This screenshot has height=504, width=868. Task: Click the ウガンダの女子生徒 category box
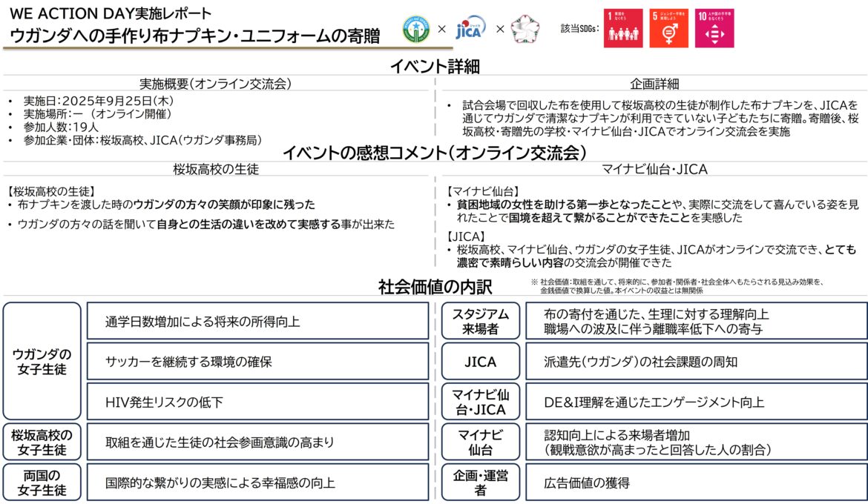tap(42, 360)
